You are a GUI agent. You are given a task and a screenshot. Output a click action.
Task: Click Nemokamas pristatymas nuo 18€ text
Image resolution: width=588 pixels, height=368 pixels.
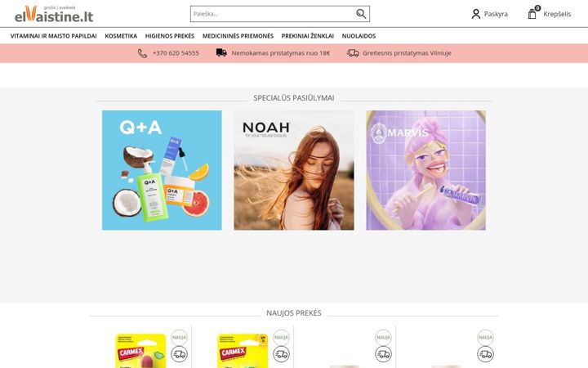point(280,53)
